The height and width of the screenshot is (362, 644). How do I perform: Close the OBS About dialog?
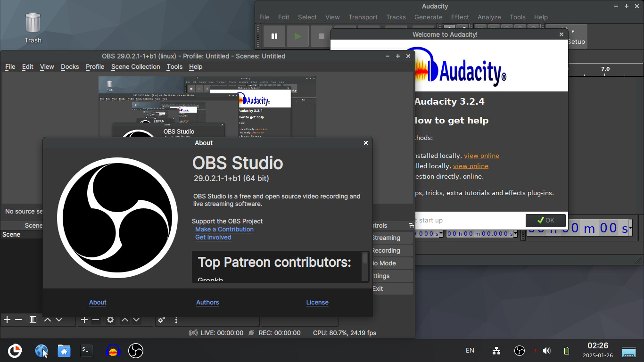pyautogui.click(x=366, y=143)
